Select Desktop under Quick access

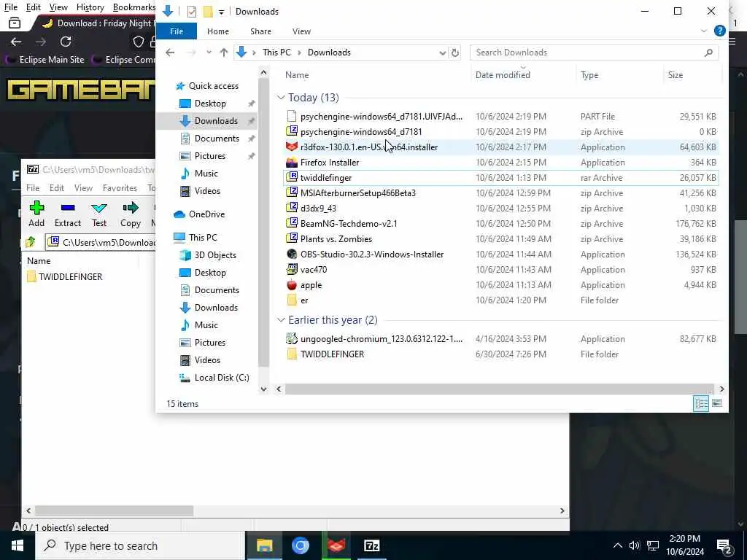coord(210,104)
